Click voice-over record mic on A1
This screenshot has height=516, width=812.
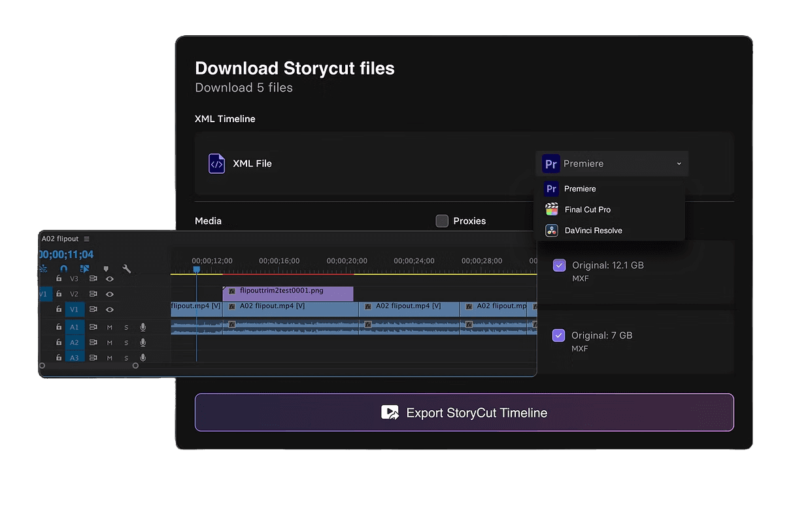click(x=143, y=327)
